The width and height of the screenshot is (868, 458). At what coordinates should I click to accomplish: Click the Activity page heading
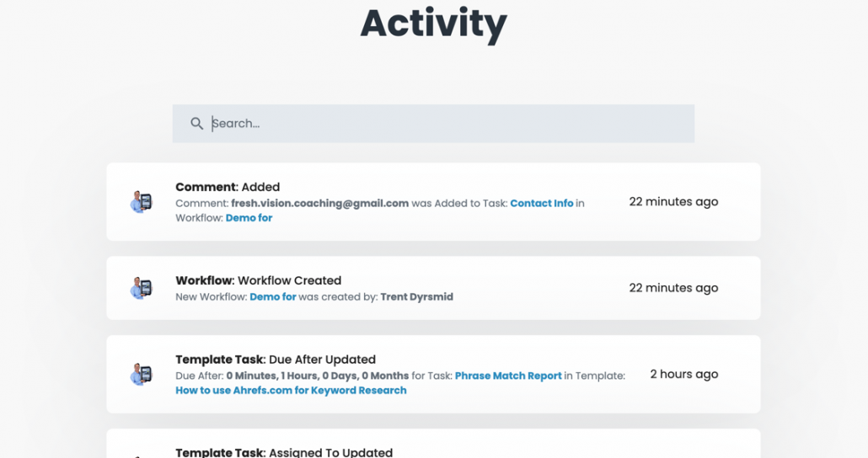click(x=433, y=24)
